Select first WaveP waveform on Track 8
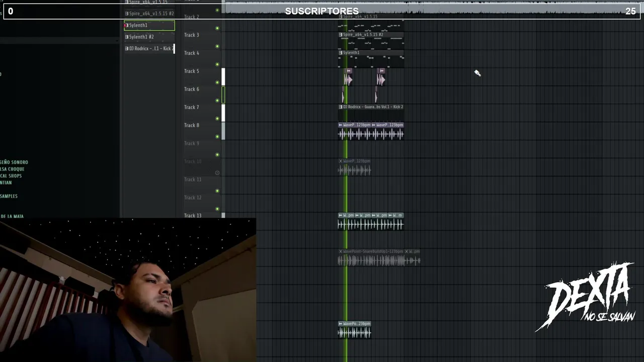The width and height of the screenshot is (644, 362). (354, 134)
